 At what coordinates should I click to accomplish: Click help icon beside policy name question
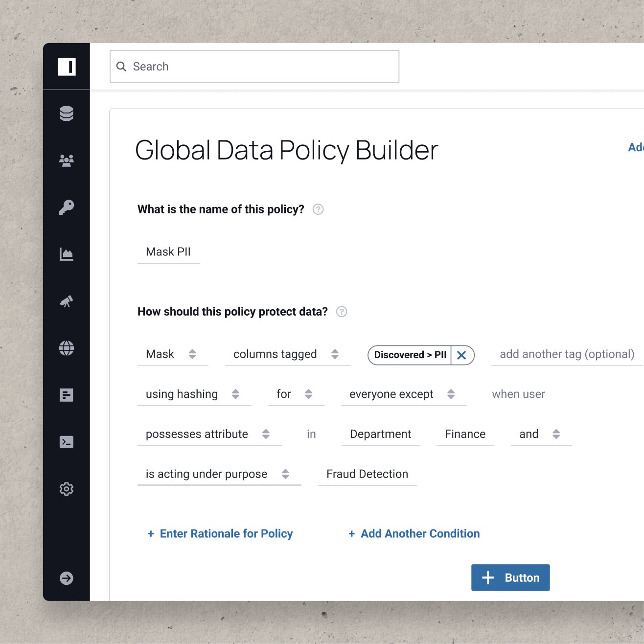pyautogui.click(x=318, y=209)
